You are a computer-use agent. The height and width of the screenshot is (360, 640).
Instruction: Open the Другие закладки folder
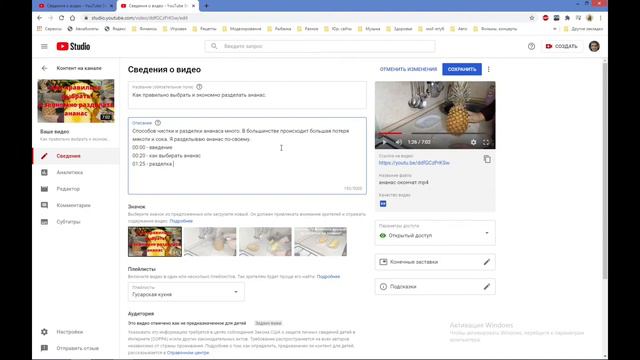(583, 29)
